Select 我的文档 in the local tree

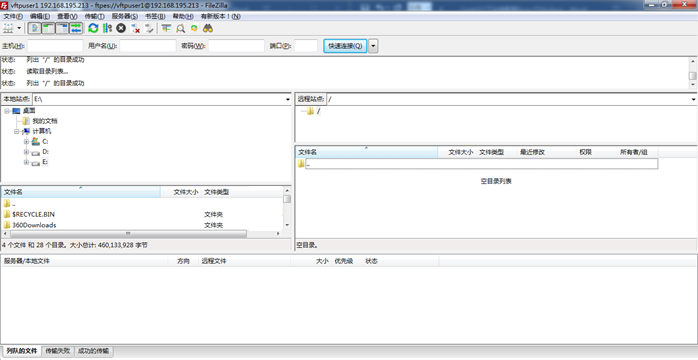coord(45,121)
